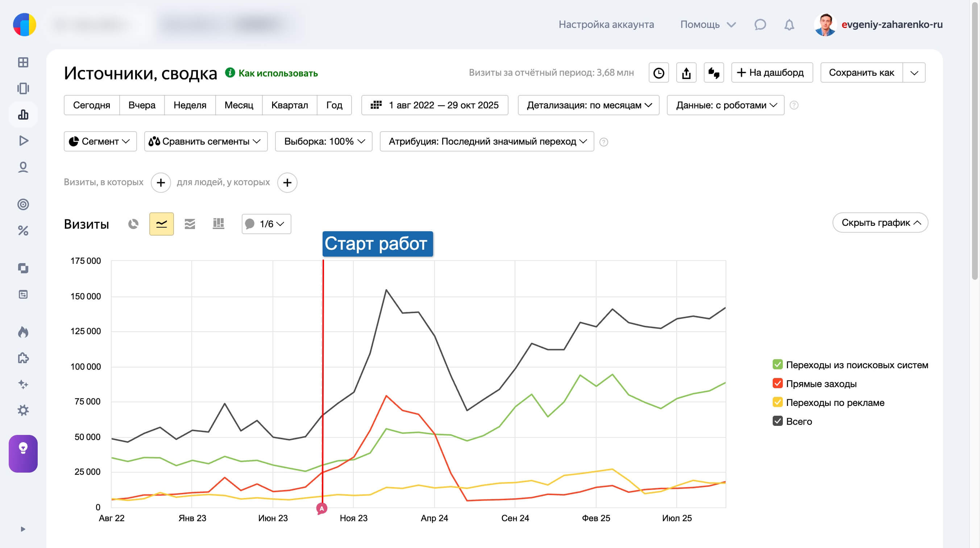Select the Неделя period tab
The image size is (980, 548).
(x=190, y=105)
